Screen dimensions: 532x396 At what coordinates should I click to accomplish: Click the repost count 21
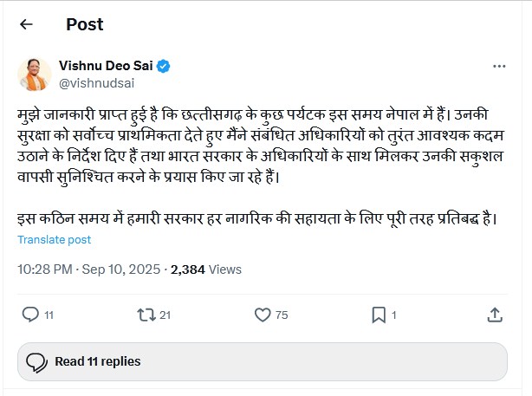pos(165,316)
